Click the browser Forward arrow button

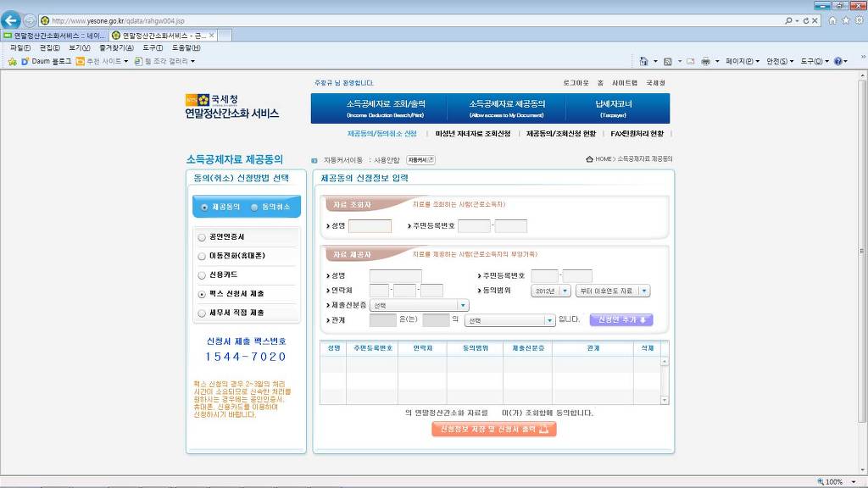tap(30, 20)
